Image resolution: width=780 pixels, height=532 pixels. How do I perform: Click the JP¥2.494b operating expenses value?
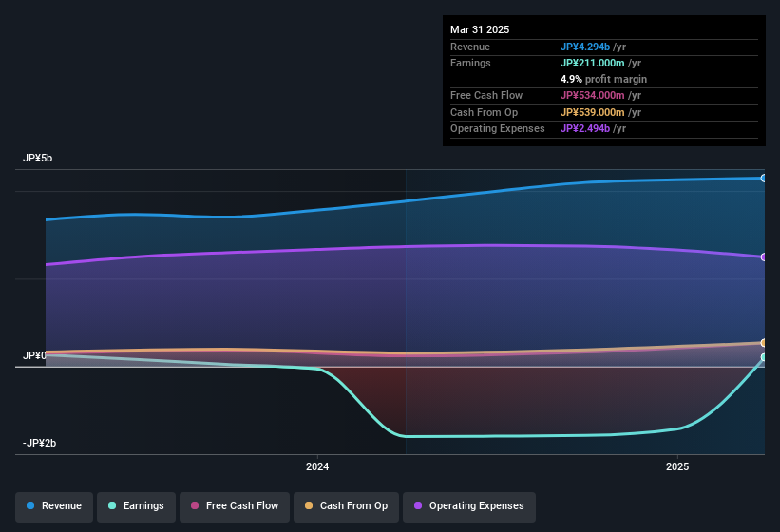[585, 129]
